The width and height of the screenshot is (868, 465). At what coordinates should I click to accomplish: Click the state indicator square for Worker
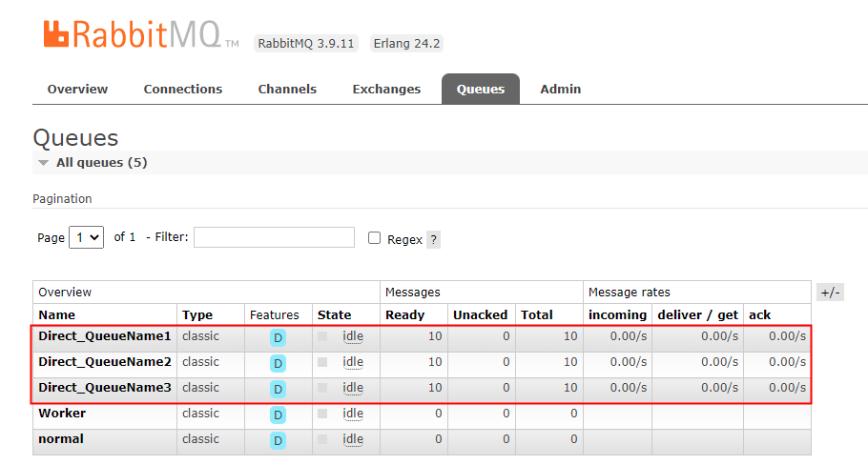coord(322,414)
